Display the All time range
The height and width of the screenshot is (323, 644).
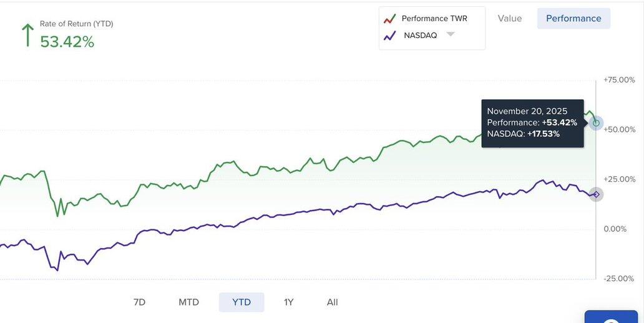(332, 302)
